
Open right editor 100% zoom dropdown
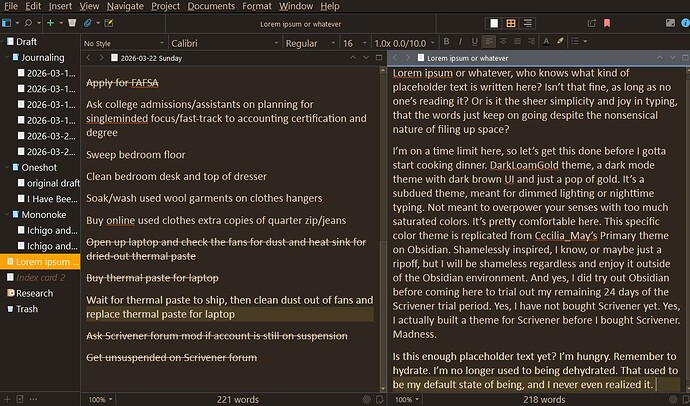[x=407, y=399]
